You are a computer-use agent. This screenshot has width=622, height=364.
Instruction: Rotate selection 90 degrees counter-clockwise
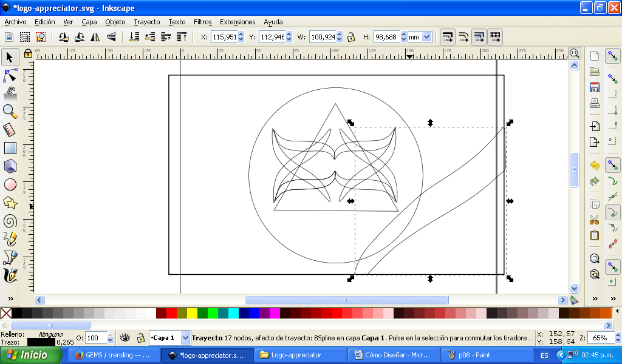pos(63,37)
